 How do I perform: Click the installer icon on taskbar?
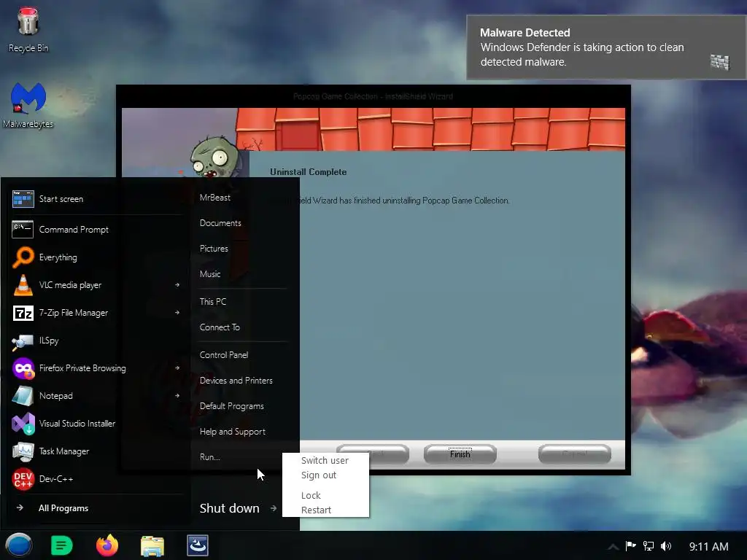click(198, 545)
